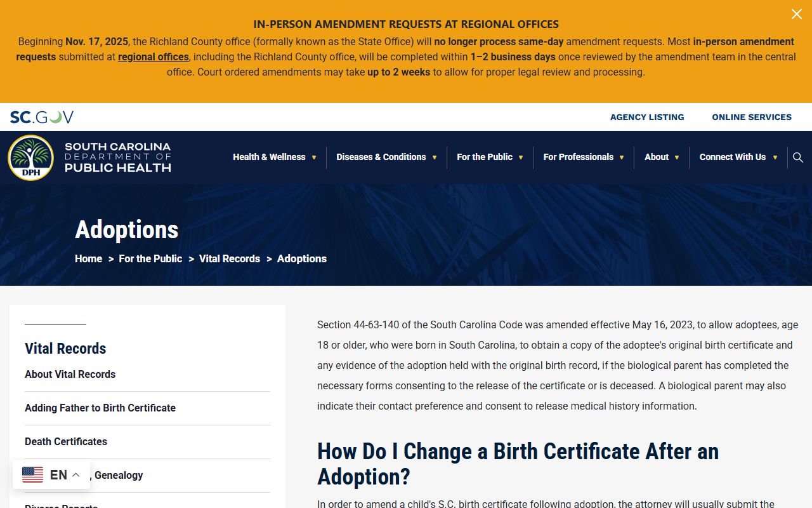
Task: Expand the Connect With Us dropdown arrow
Action: pos(775,157)
